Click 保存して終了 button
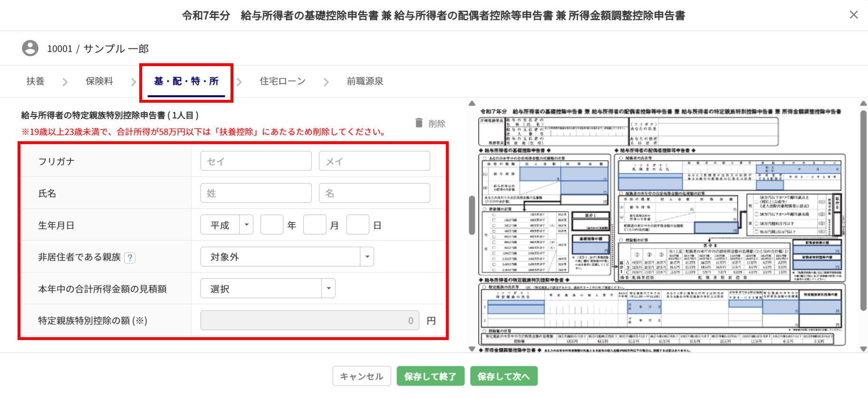868x399 pixels. click(430, 376)
